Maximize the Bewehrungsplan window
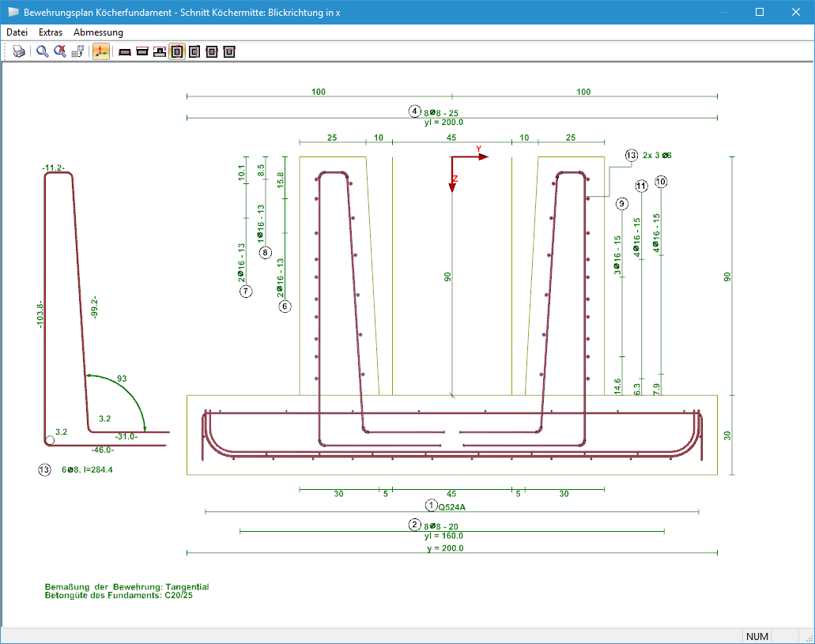This screenshot has width=815, height=644. [x=760, y=12]
